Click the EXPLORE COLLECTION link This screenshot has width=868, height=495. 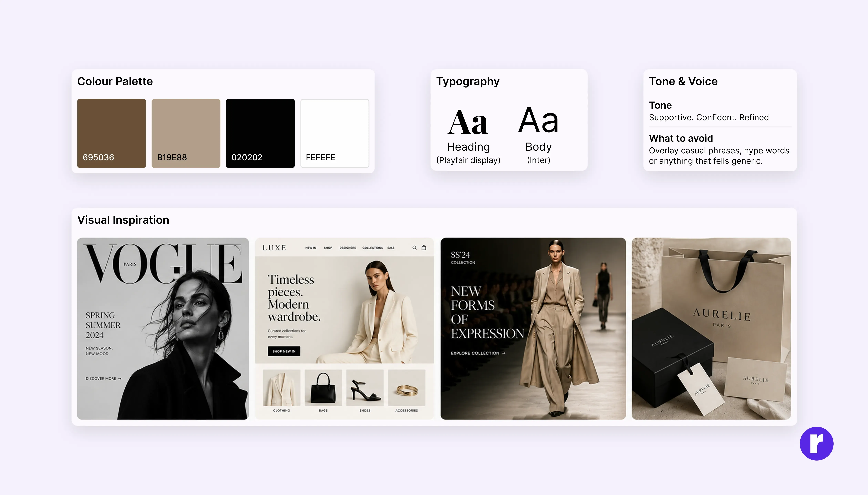coord(478,353)
